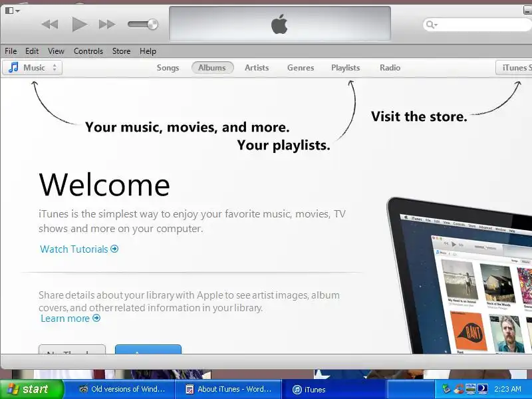The image size is (532, 399).
Task: Click the arrow icon beside Watch Tutorials
Action: (114, 249)
